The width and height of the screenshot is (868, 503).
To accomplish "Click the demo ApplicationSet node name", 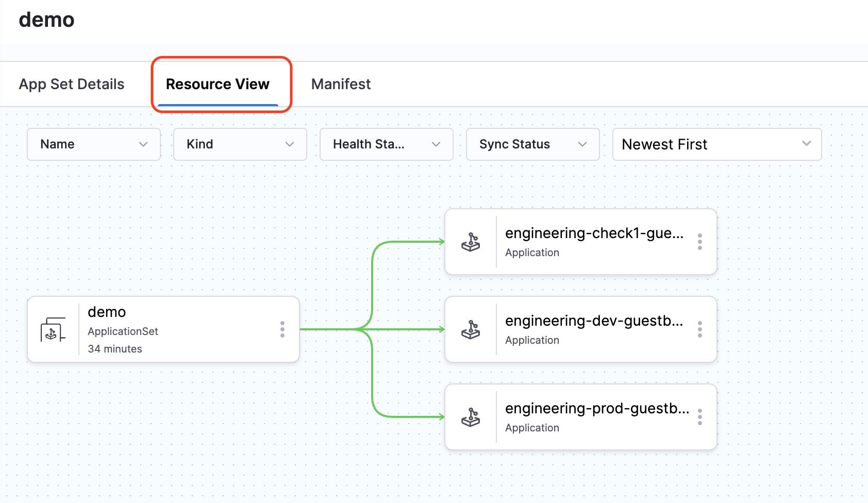I will click(107, 312).
